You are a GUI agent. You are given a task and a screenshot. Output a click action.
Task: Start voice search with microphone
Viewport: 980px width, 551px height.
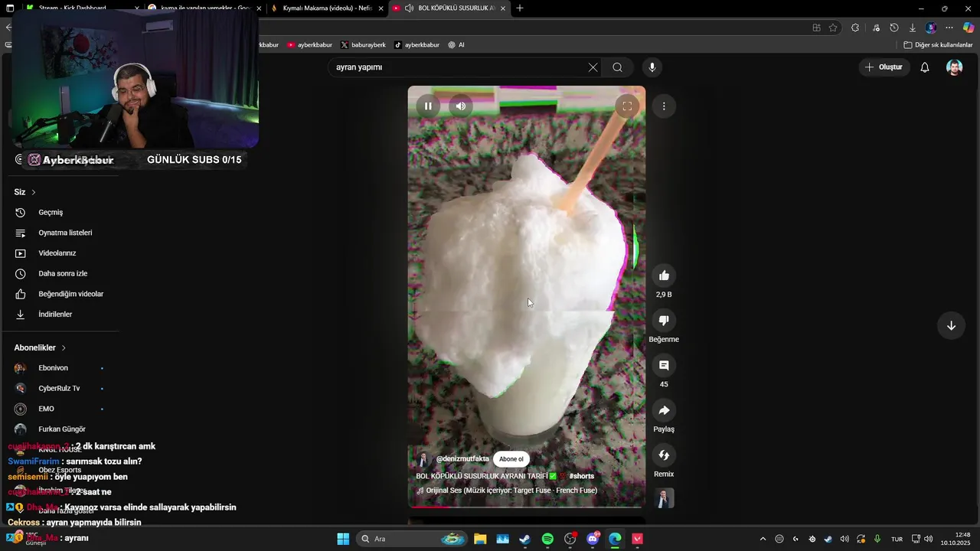point(652,67)
